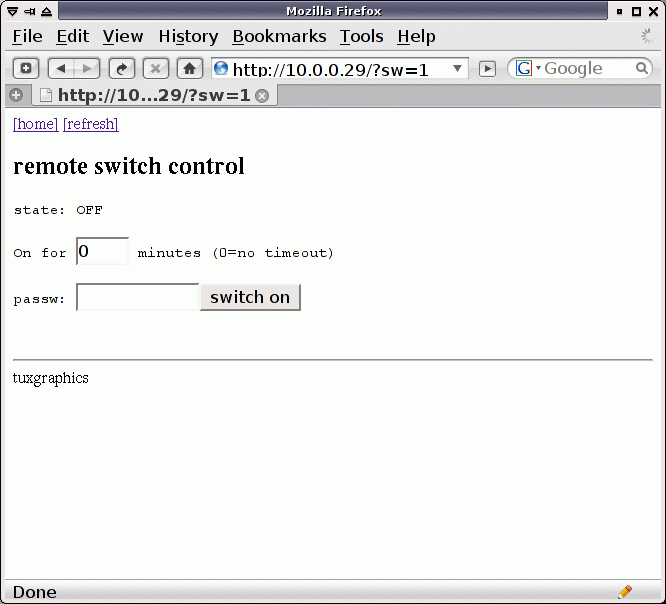The image size is (666, 604).
Task: Click the 'minutes (0=no timeout)' text
Action: (x=235, y=253)
